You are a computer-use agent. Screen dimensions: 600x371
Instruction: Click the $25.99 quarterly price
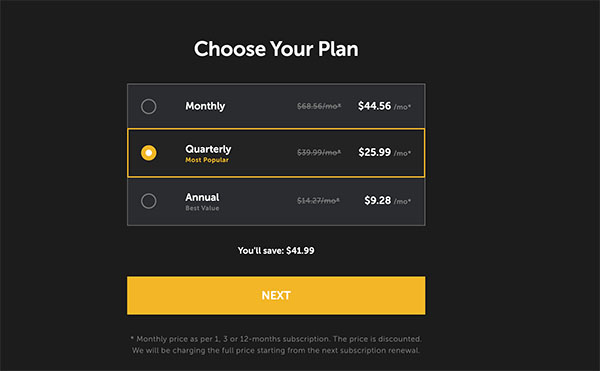coord(375,152)
